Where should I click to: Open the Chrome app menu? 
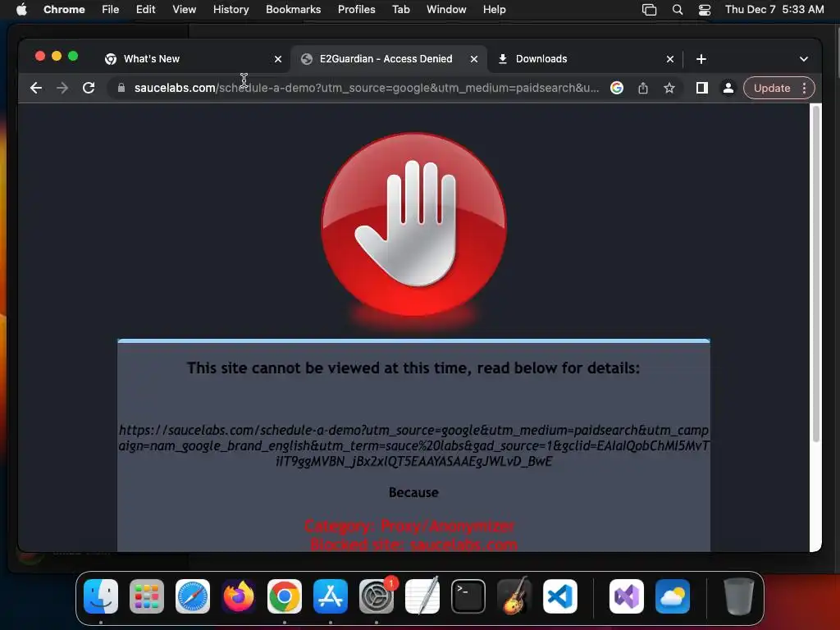tap(64, 9)
